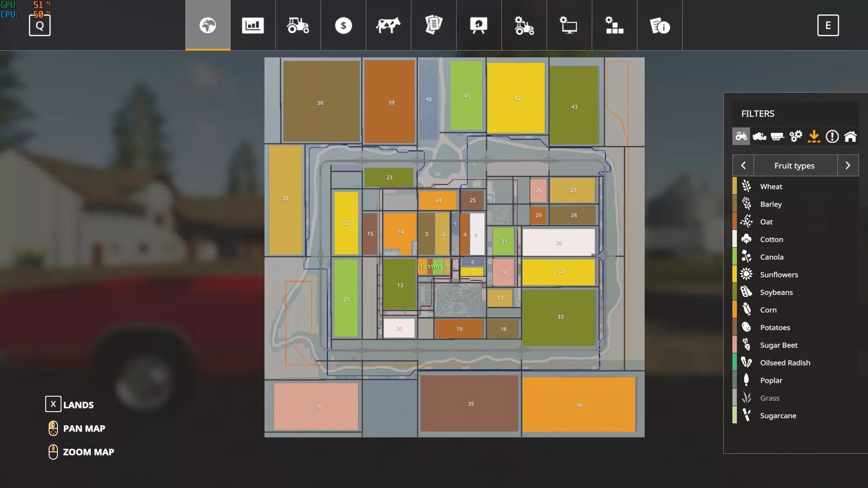Open the help info tab

tap(660, 25)
